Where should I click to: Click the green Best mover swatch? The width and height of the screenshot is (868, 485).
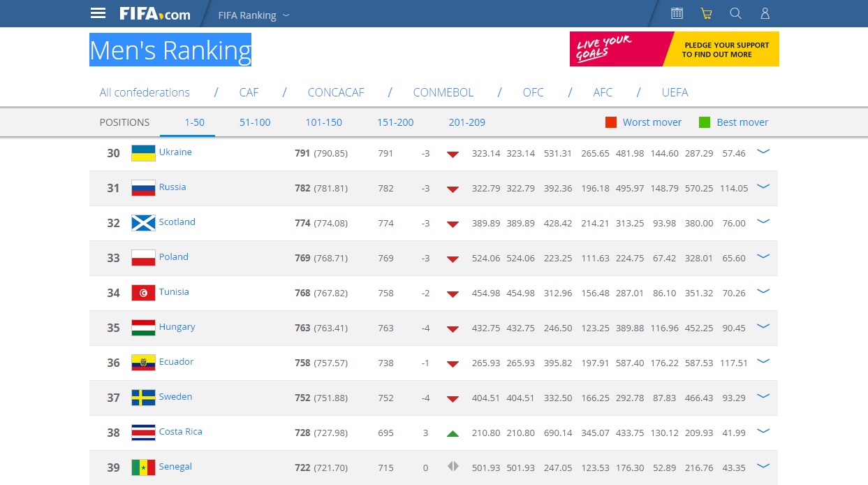pyautogui.click(x=705, y=122)
